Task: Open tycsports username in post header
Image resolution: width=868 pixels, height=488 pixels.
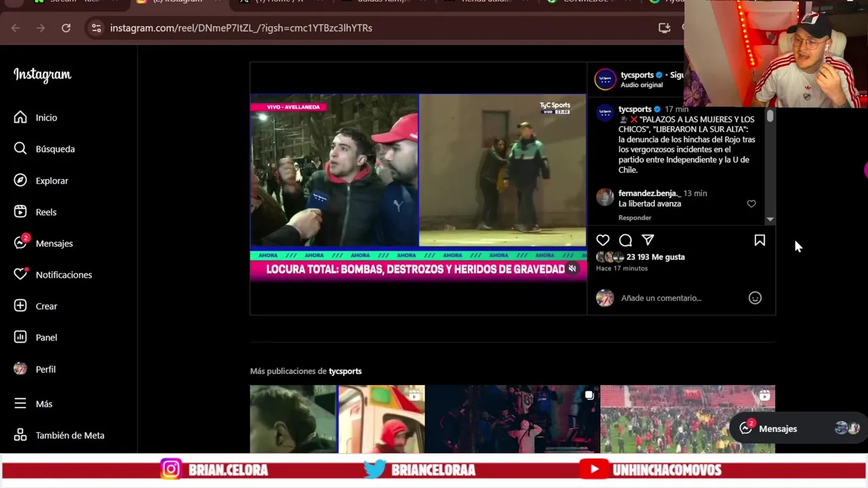Action: 636,75
